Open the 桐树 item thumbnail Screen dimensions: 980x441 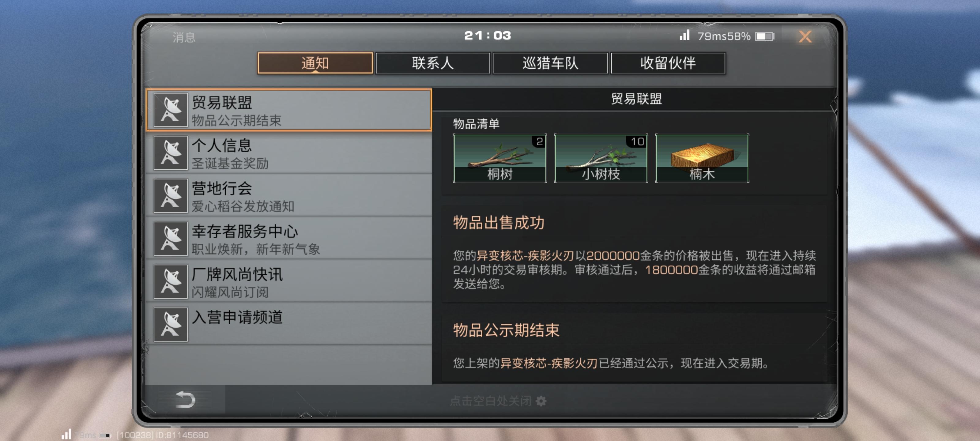click(x=500, y=158)
